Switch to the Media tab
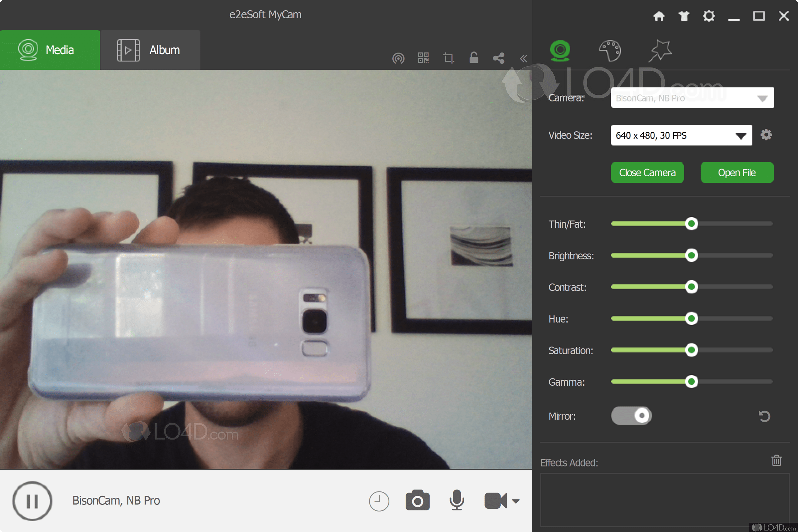Image resolution: width=798 pixels, height=532 pixels. point(50,50)
